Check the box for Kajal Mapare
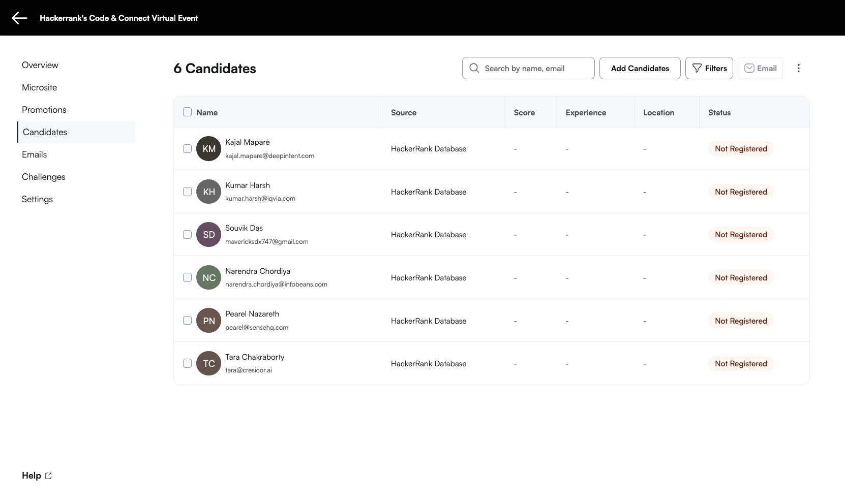Screen dimensions: 845x504 click(187, 148)
